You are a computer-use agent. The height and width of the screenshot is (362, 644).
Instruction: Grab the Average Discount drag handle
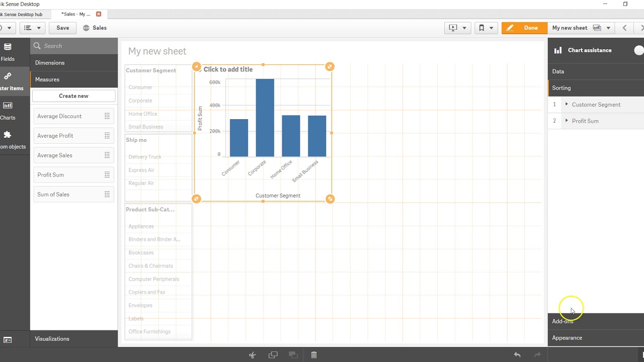(107, 116)
